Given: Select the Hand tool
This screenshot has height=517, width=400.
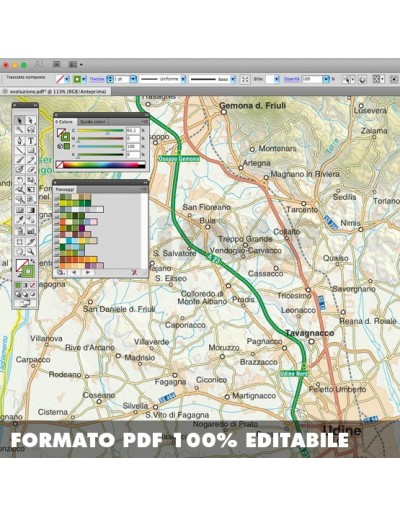Looking at the screenshot, I should tap(20, 251).
